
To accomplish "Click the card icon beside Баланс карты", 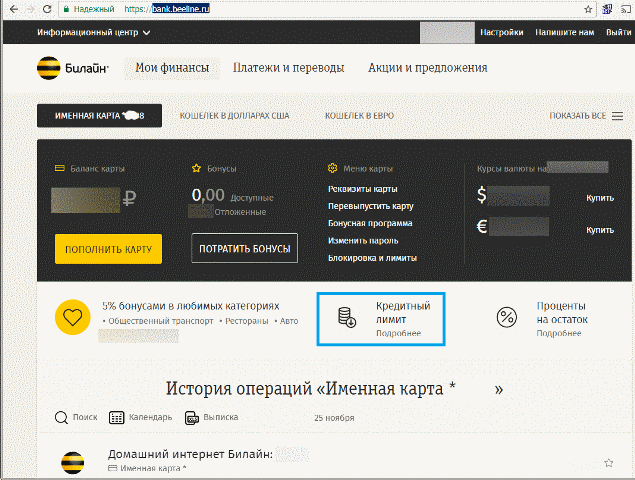I will (x=60, y=168).
